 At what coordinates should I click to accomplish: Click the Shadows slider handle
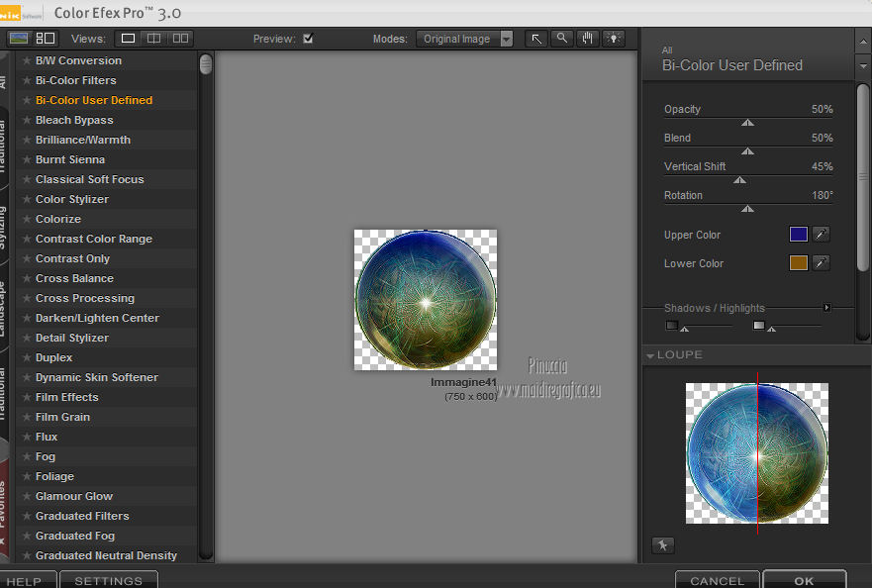click(x=685, y=330)
